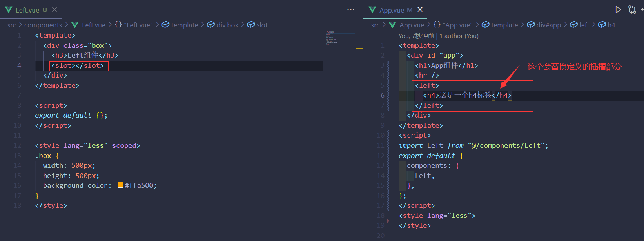Click '<style lang="less" scoped>' line
The width and height of the screenshot is (644, 241).
click(x=87, y=145)
